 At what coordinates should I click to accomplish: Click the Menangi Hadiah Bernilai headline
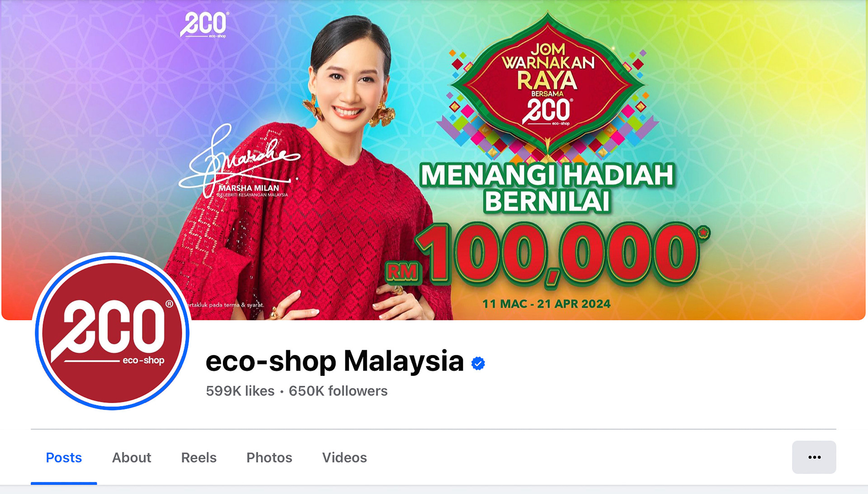547,188
